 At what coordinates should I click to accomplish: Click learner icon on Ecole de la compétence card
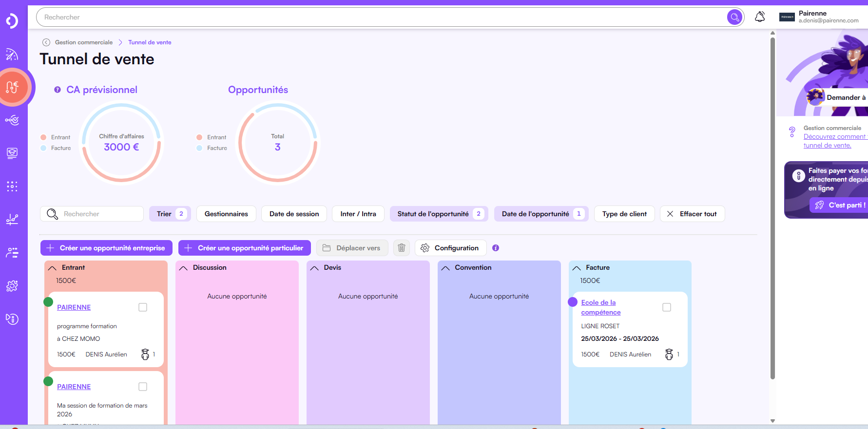pos(669,354)
